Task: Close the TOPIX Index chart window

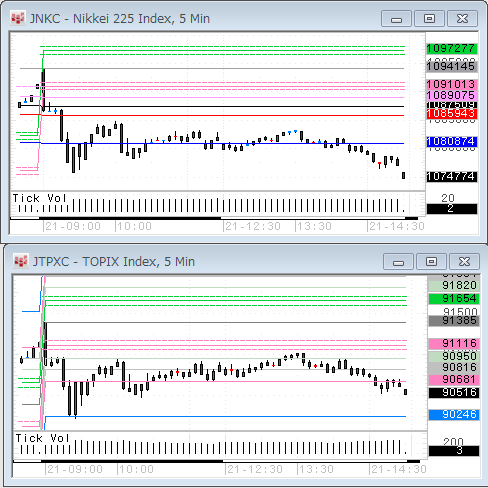Action: tap(464, 262)
